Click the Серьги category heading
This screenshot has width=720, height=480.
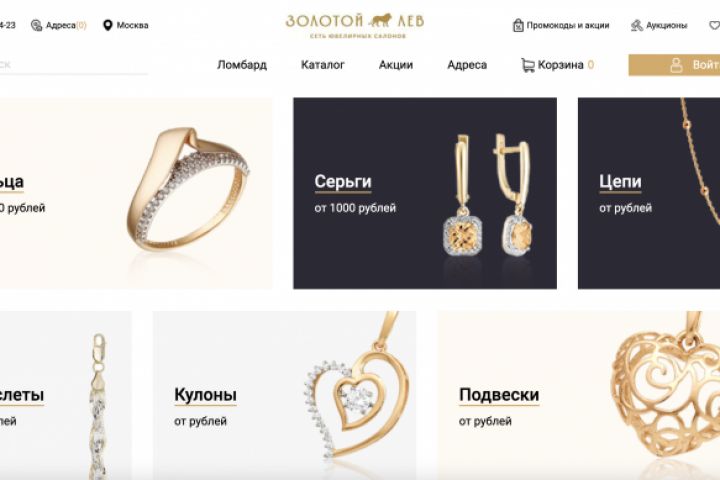pos(343,181)
